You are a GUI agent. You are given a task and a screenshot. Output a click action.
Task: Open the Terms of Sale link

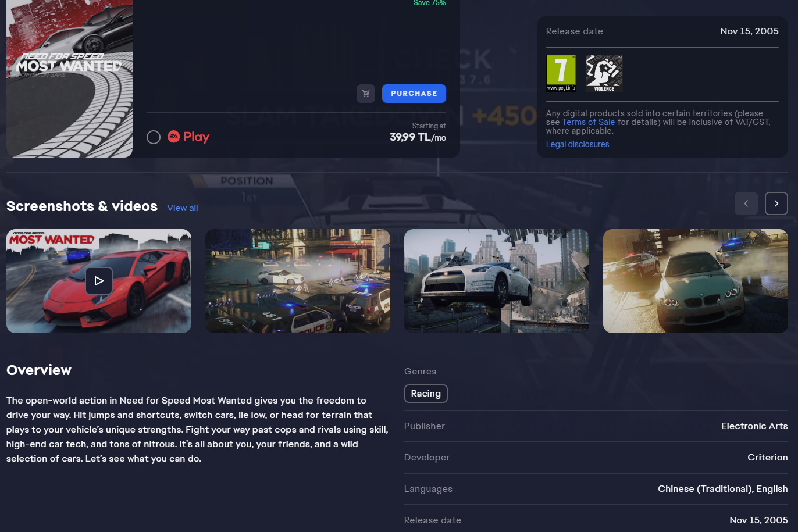coord(588,122)
